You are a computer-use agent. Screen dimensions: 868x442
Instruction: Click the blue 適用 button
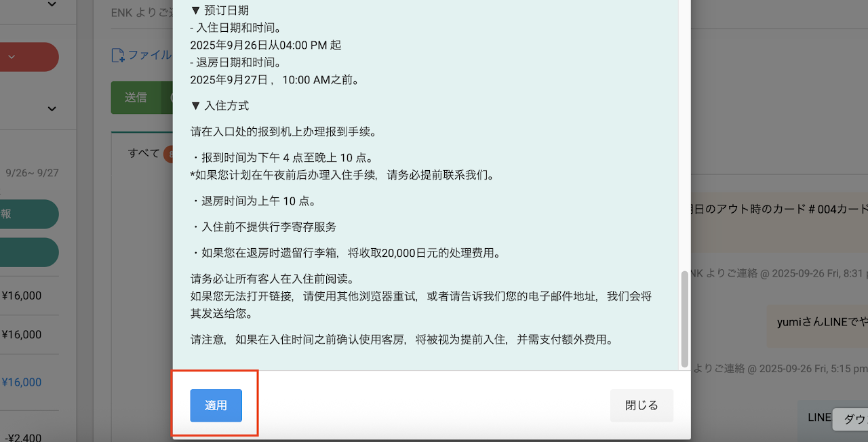point(216,405)
